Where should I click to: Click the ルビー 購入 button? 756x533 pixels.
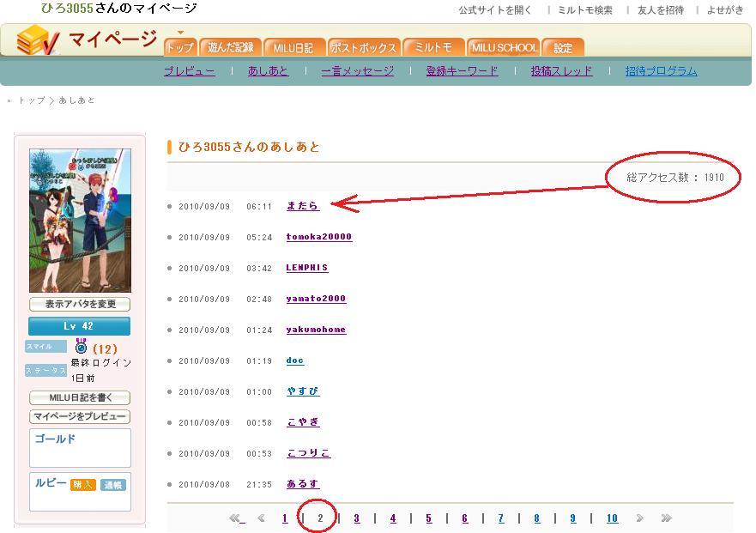(x=83, y=485)
